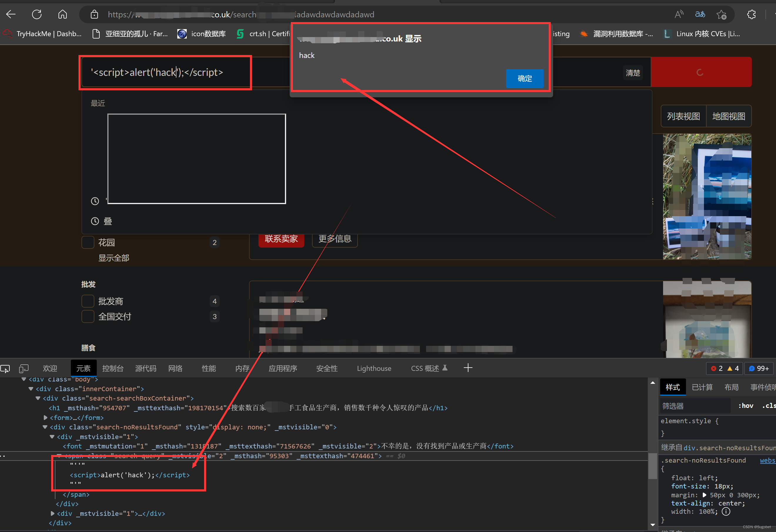Open the Linux 内核 CVEs bookmark
Image resolution: width=776 pixels, height=532 pixels.
coord(702,34)
